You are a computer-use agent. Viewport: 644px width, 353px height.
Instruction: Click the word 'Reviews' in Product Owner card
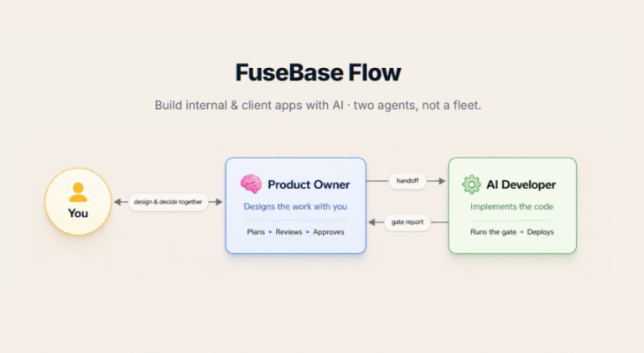coord(288,232)
